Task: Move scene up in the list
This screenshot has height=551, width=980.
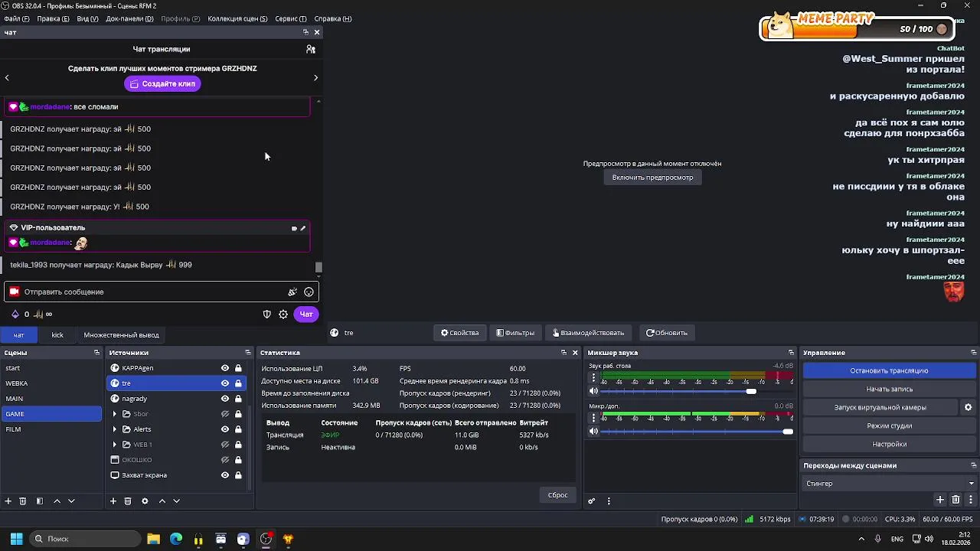Action: (57, 500)
